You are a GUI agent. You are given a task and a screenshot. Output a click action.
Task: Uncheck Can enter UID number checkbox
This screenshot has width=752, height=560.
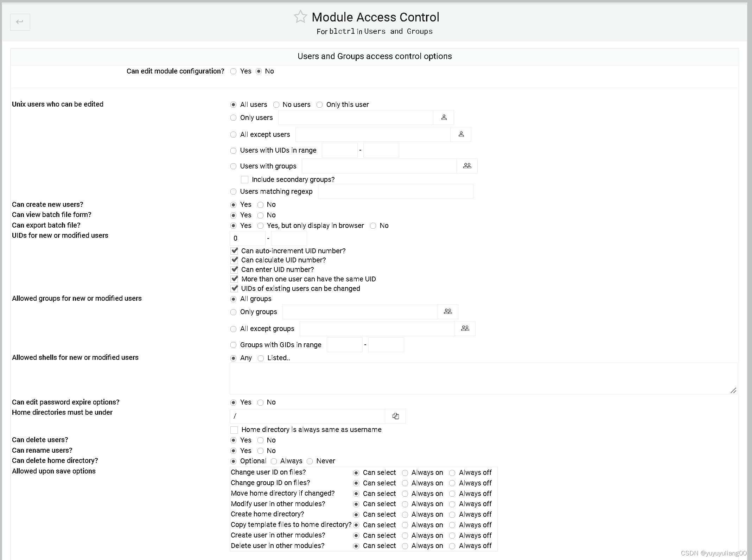235,269
